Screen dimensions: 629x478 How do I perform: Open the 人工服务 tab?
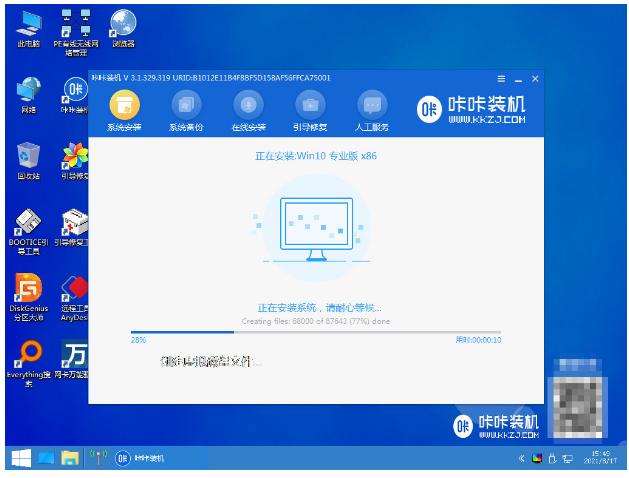372,111
